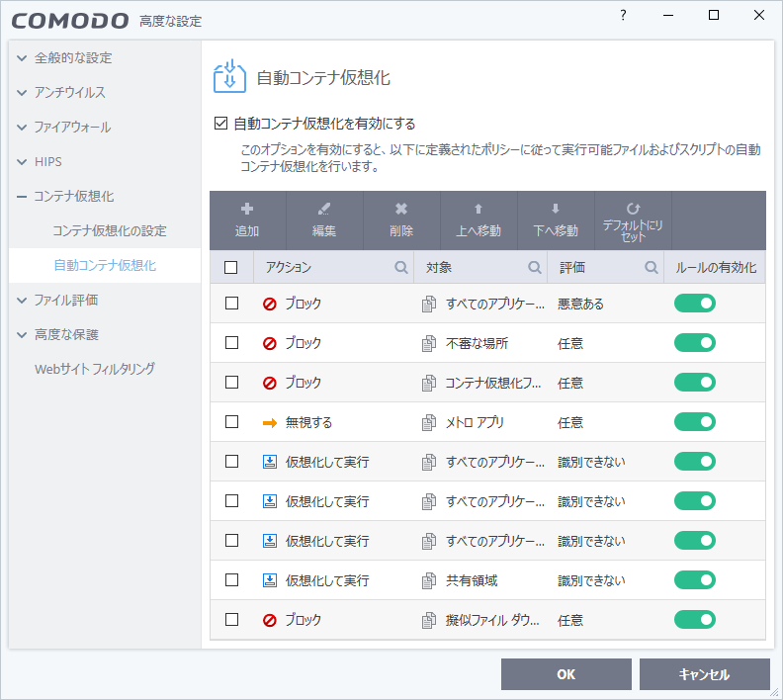The width and height of the screenshot is (783, 700).
Task: Click the search icon in 評価 column
Action: point(652,267)
